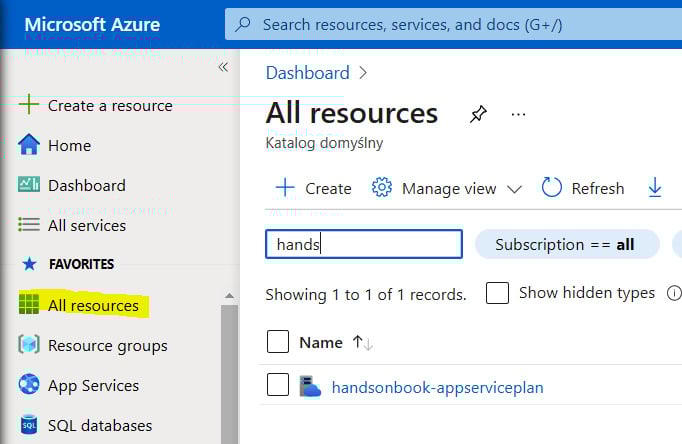Go to Home in the sidebar

click(x=70, y=146)
